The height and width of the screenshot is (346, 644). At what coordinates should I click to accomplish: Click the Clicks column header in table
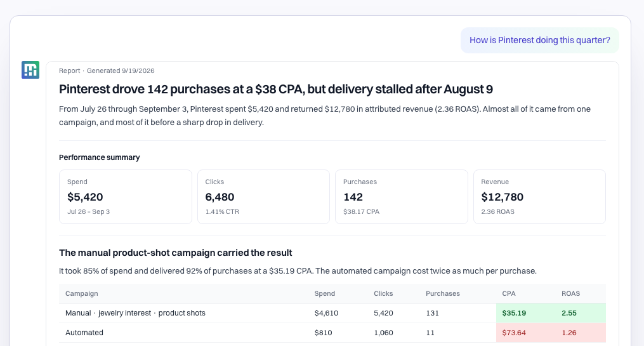point(383,293)
